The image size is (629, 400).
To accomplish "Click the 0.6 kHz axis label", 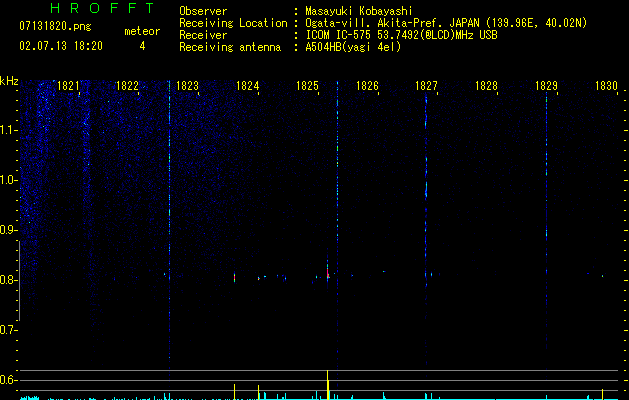I will coord(8,380).
